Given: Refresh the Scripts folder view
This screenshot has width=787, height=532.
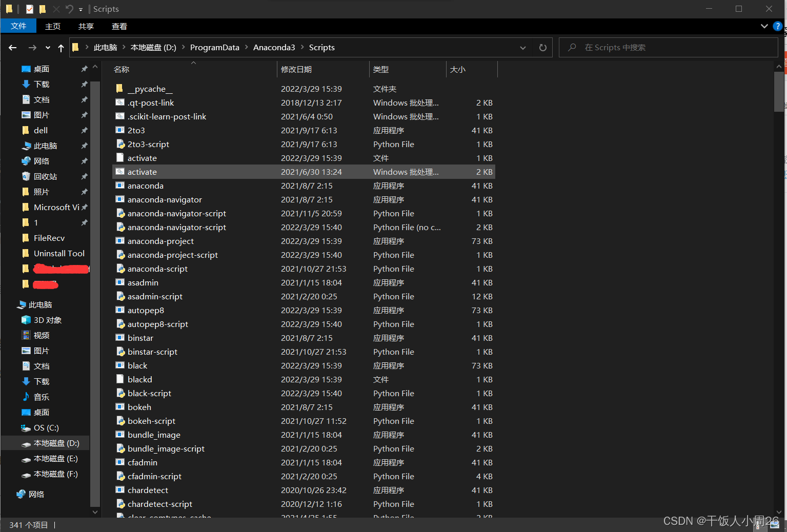Looking at the screenshot, I should (542, 48).
